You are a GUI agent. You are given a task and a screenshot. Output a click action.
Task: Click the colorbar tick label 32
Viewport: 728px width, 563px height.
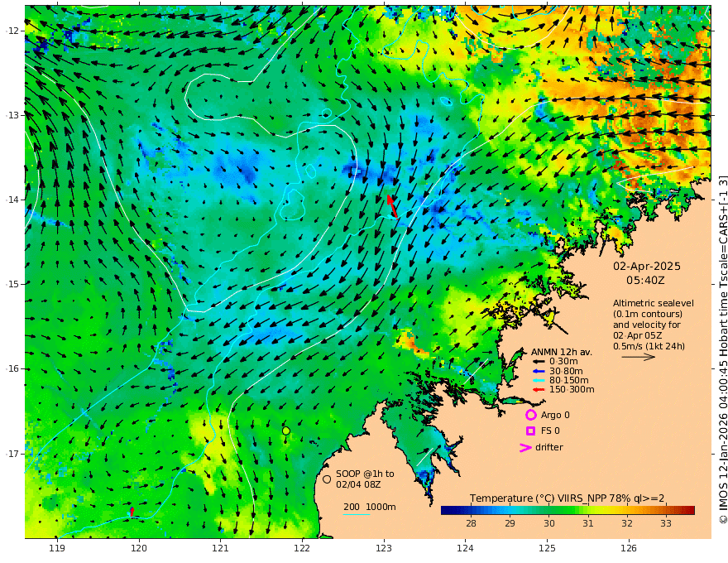point(627,523)
